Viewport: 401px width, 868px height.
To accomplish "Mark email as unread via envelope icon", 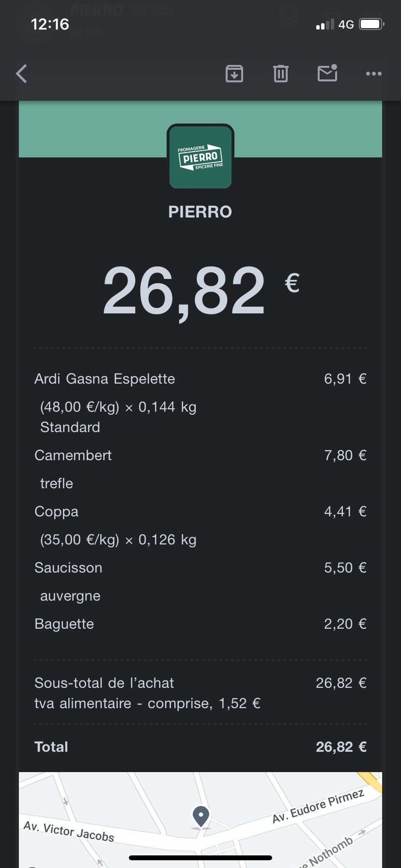I will click(x=327, y=73).
